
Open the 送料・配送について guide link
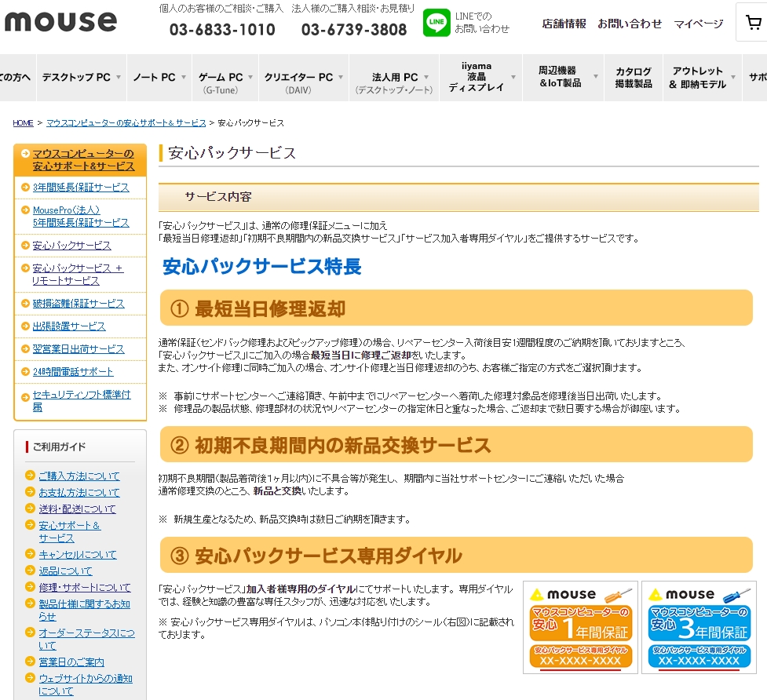coord(77,509)
